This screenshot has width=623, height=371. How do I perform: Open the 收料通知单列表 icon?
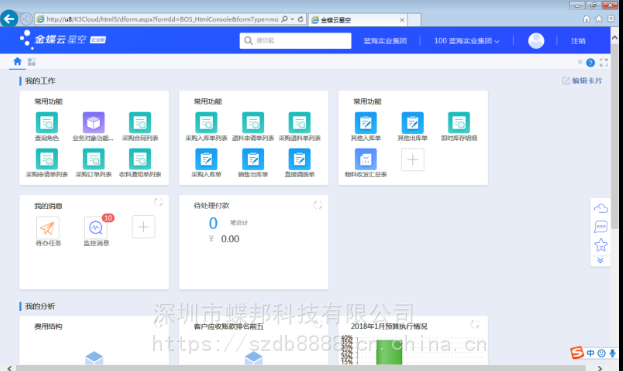[140, 159]
